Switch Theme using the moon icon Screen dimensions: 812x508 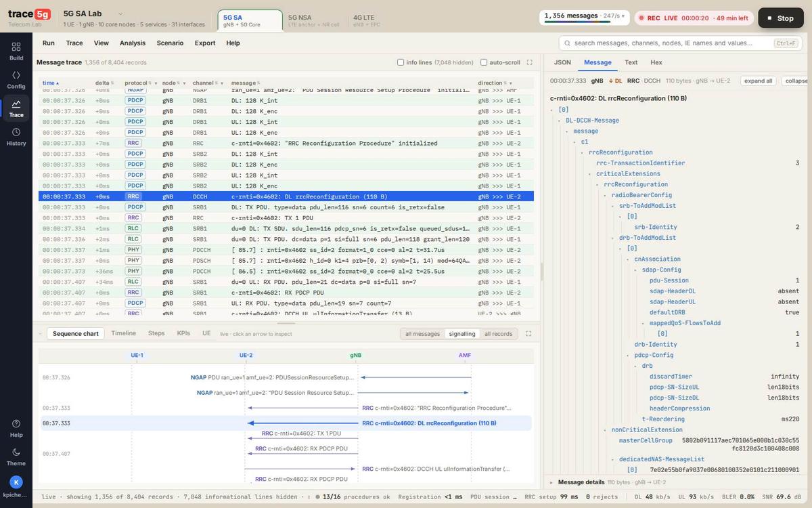(x=16, y=457)
